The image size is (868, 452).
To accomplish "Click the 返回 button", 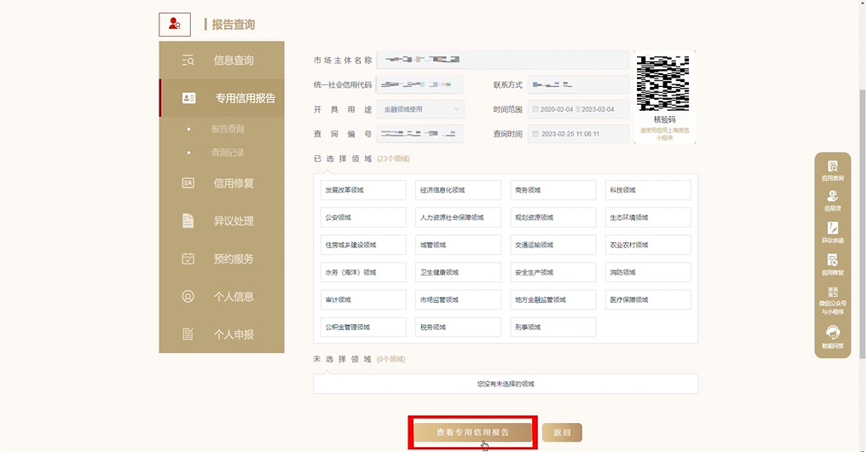I will (562, 432).
